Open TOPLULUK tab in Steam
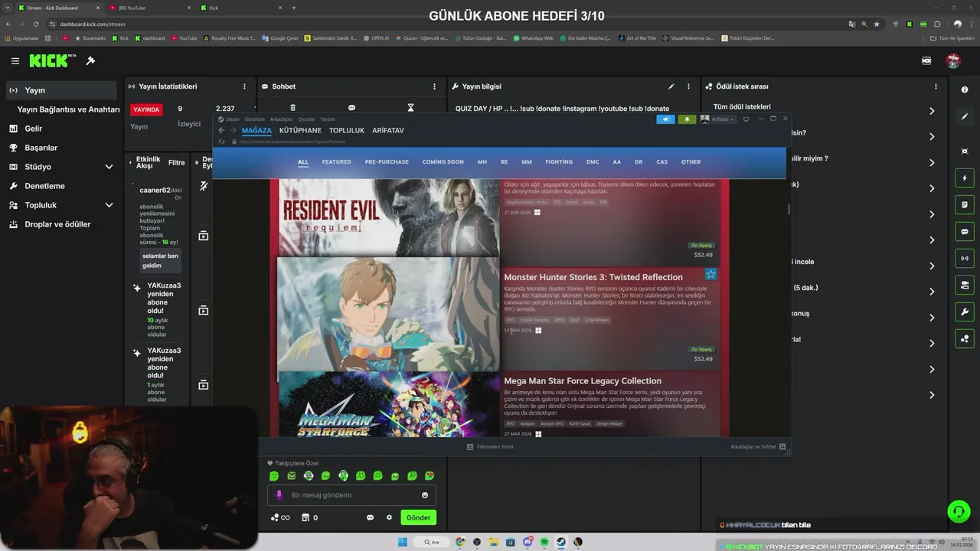This screenshot has height=551, width=980. [347, 130]
